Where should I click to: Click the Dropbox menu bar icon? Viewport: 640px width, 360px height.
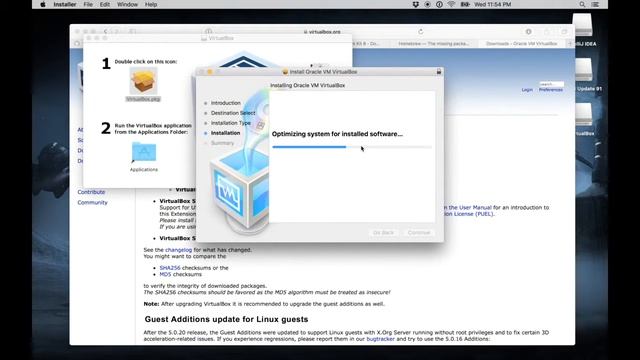tap(416, 4)
